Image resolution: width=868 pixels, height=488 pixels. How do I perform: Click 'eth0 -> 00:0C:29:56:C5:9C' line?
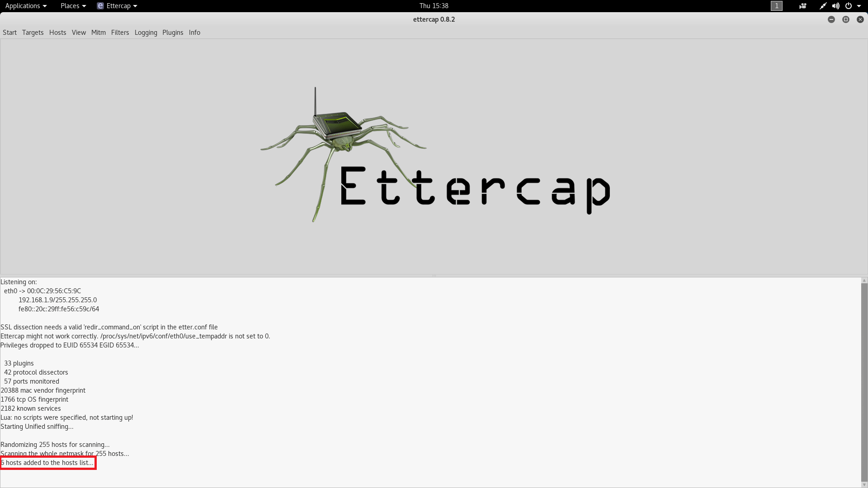click(42, 291)
